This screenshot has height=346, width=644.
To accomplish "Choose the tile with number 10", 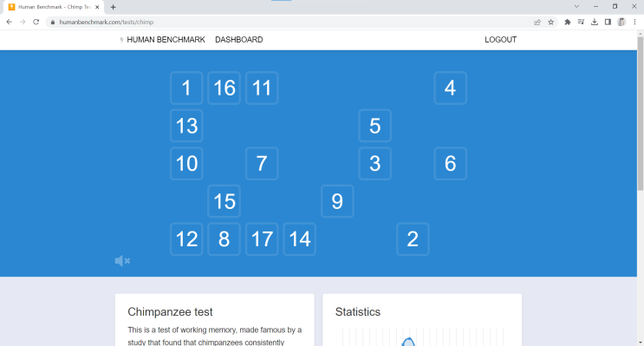I will click(186, 164).
